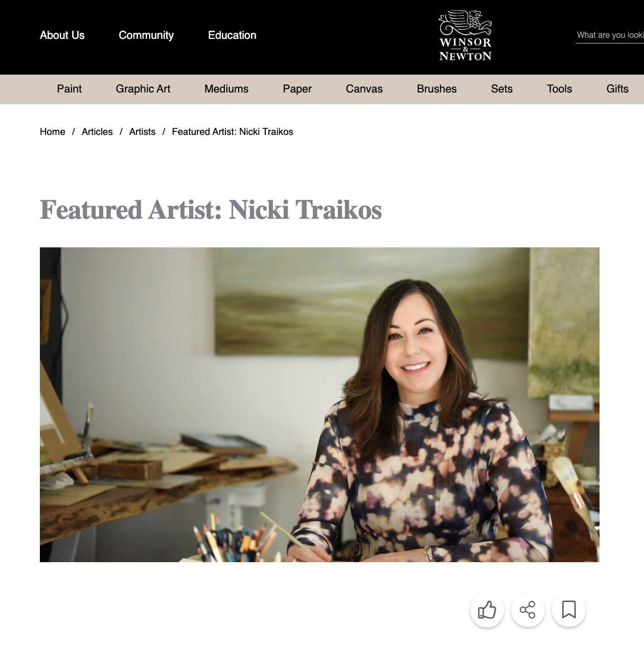Click the Home breadcrumb link
644x646 pixels.
tap(53, 132)
